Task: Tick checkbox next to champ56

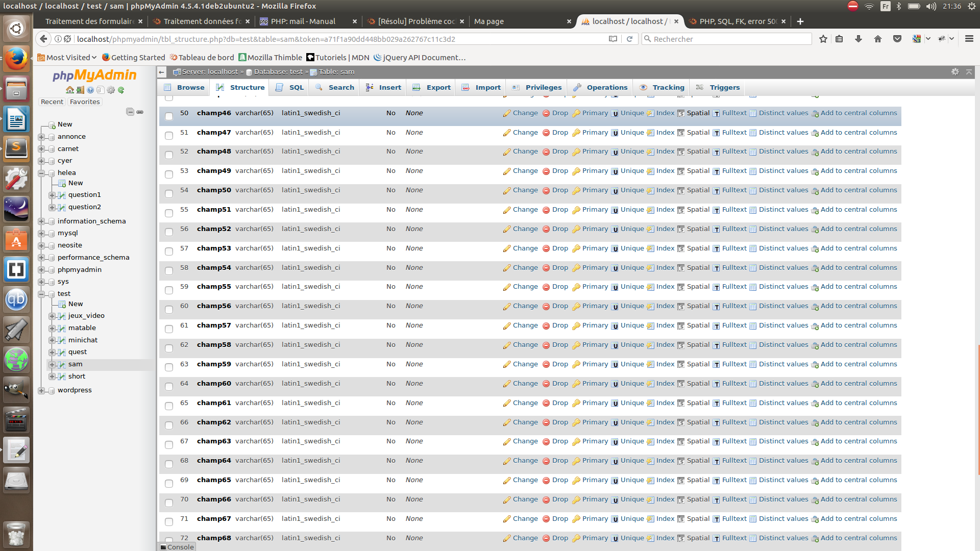Action: pyautogui.click(x=169, y=309)
